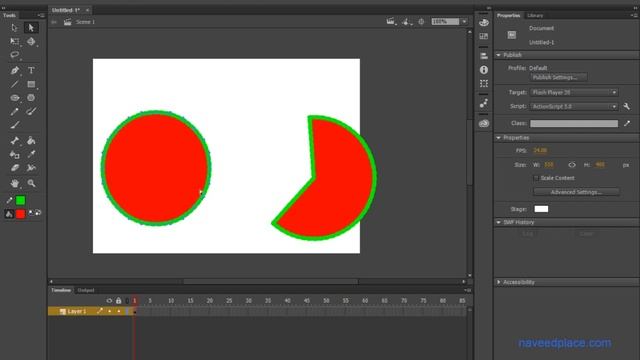The height and width of the screenshot is (360, 640).
Task: Open the Creative Cloud Libraries icon
Action: pos(484,123)
